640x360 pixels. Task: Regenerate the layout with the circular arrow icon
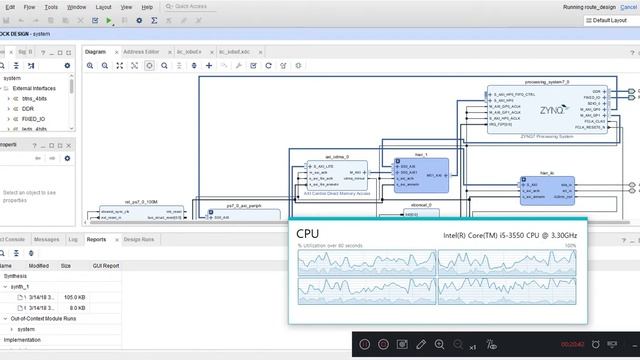(268, 66)
